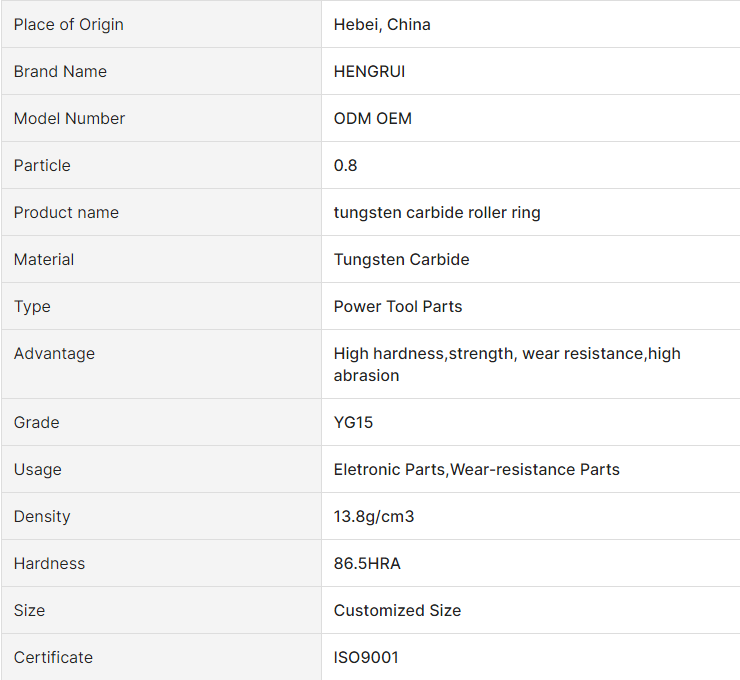Click the ISO9001 certificate value

point(366,657)
